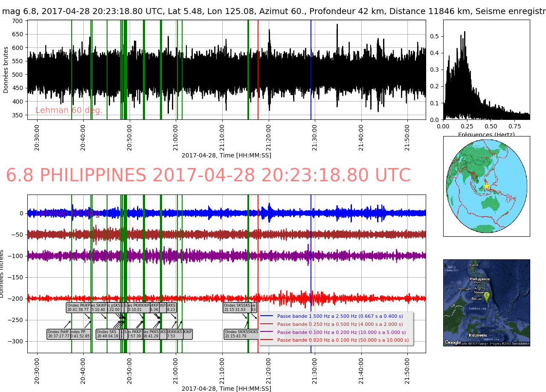The height and width of the screenshot is (392, 546).
Task: Click legend entry Passe bande 0.020 Hz a 0.100 Hz
Action: pos(343,340)
